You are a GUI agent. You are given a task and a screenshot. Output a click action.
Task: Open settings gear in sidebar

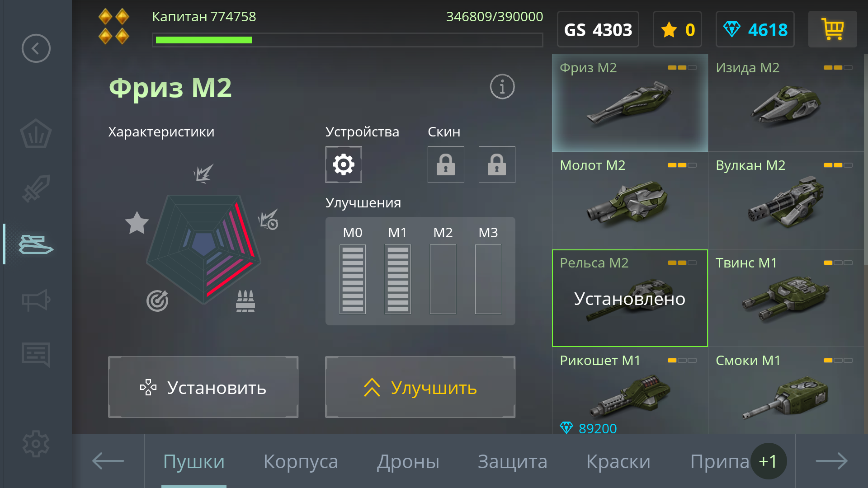click(x=36, y=444)
